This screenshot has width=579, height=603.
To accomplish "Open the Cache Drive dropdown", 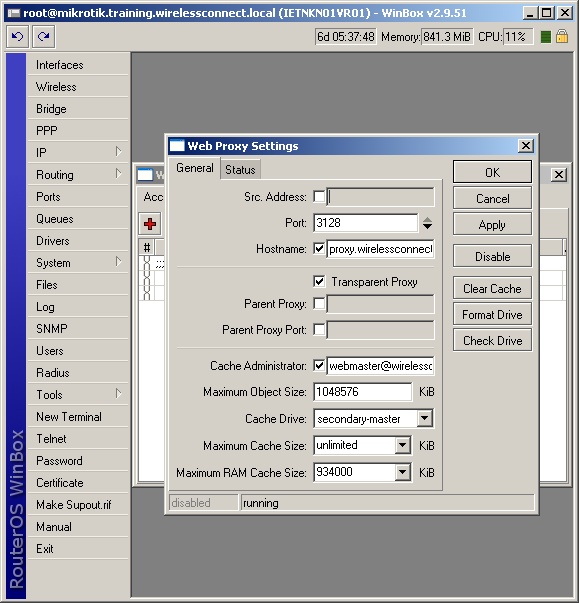I will 424,418.
